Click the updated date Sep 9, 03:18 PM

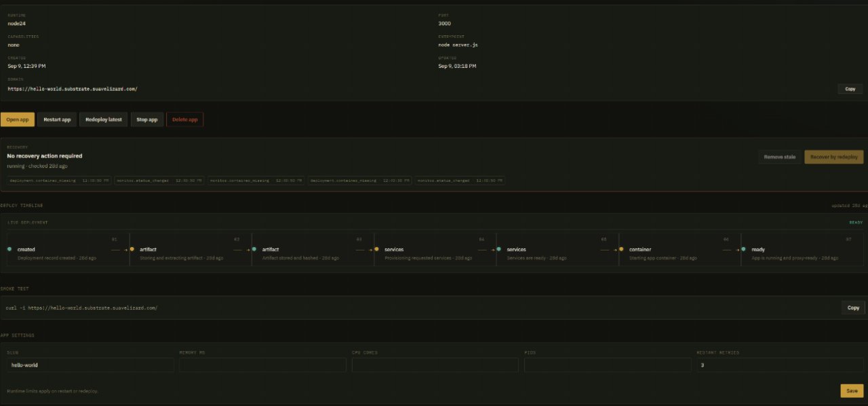[457, 66]
